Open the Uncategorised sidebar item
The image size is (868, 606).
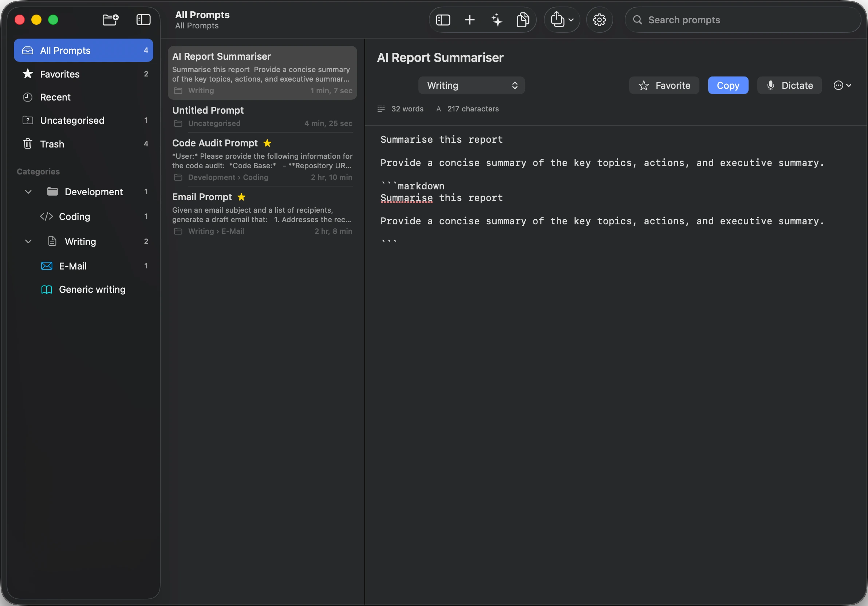pos(83,120)
